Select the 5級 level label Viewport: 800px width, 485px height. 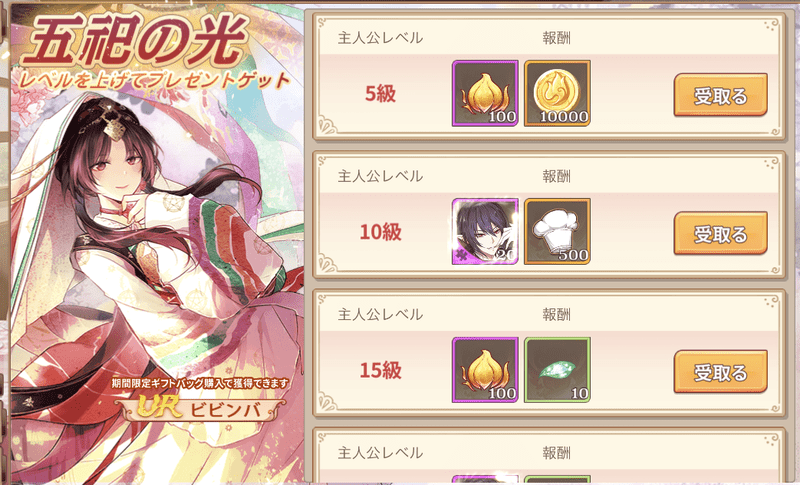tap(381, 94)
